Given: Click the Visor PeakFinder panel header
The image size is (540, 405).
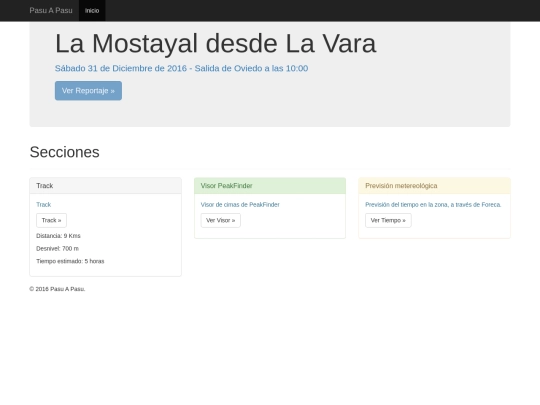Looking at the screenshot, I should pos(270,186).
